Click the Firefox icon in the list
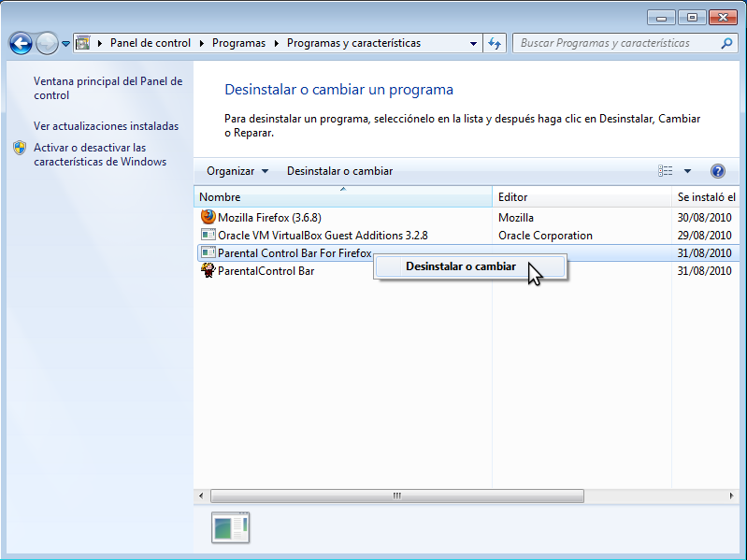 pyautogui.click(x=208, y=217)
